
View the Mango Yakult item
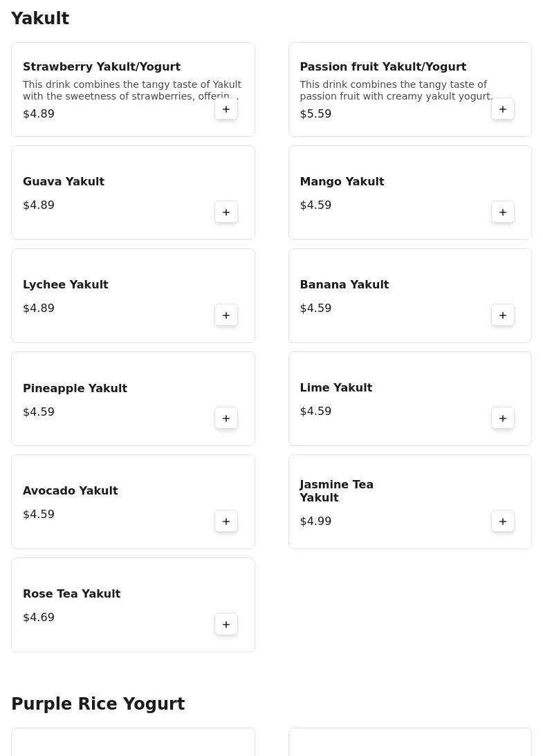342,182
